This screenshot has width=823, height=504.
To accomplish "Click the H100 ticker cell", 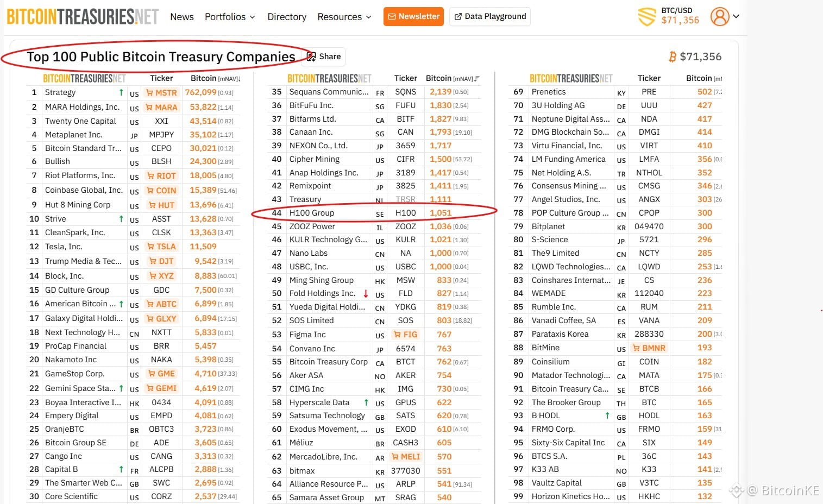I will tap(406, 213).
